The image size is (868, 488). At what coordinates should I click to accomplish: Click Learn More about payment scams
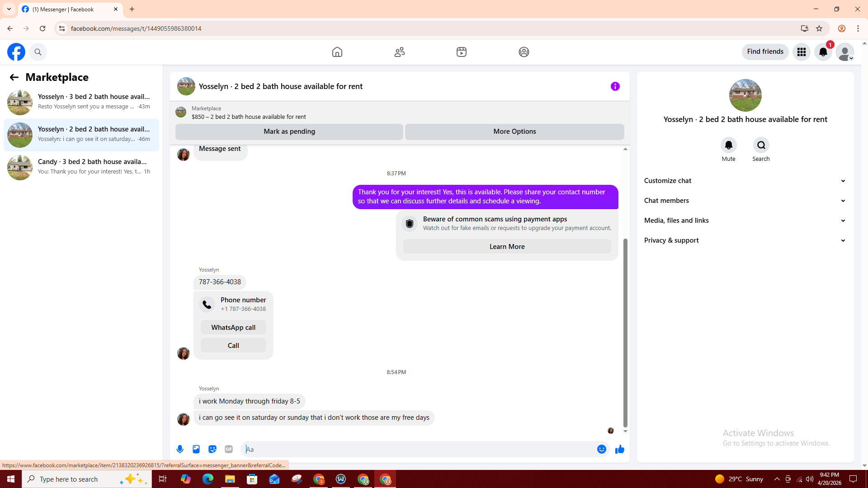coord(507,247)
